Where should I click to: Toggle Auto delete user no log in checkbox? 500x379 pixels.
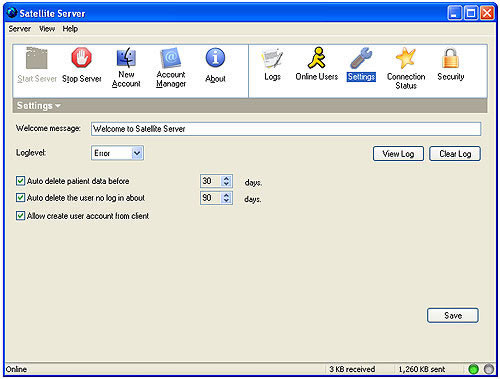(20, 198)
